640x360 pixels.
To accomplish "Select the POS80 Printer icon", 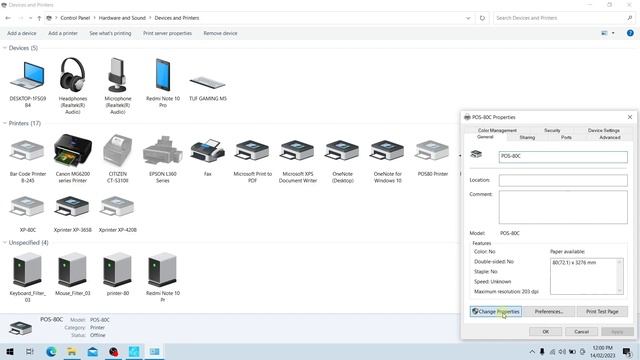I will 432,157.
